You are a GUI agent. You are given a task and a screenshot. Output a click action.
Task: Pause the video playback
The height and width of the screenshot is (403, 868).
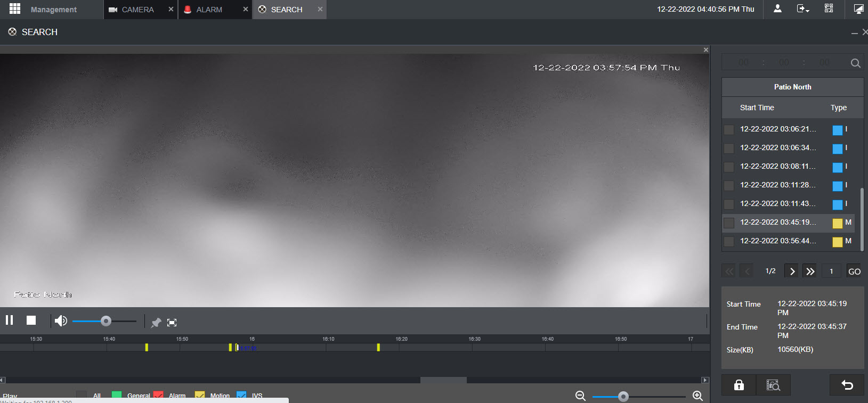click(9, 320)
